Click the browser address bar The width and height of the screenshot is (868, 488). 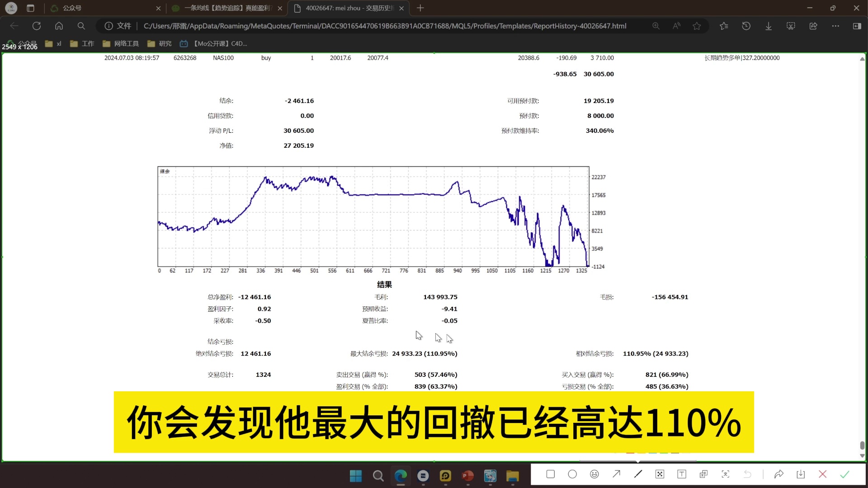384,26
